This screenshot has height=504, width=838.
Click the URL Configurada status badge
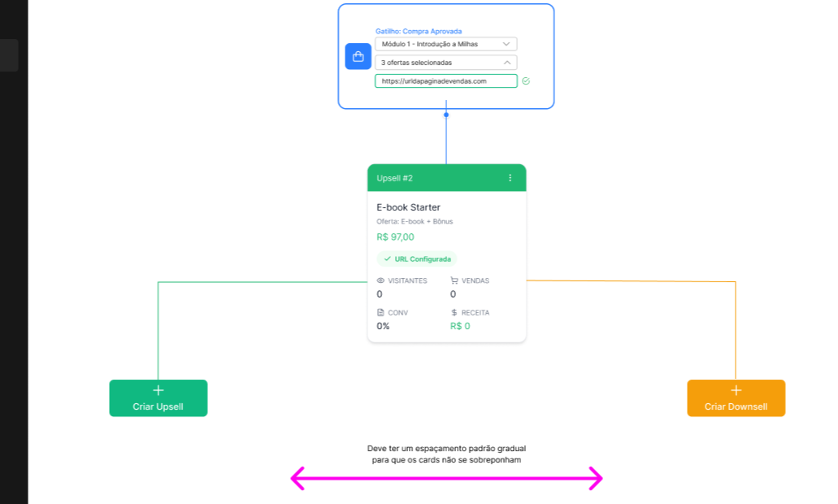[x=417, y=259]
